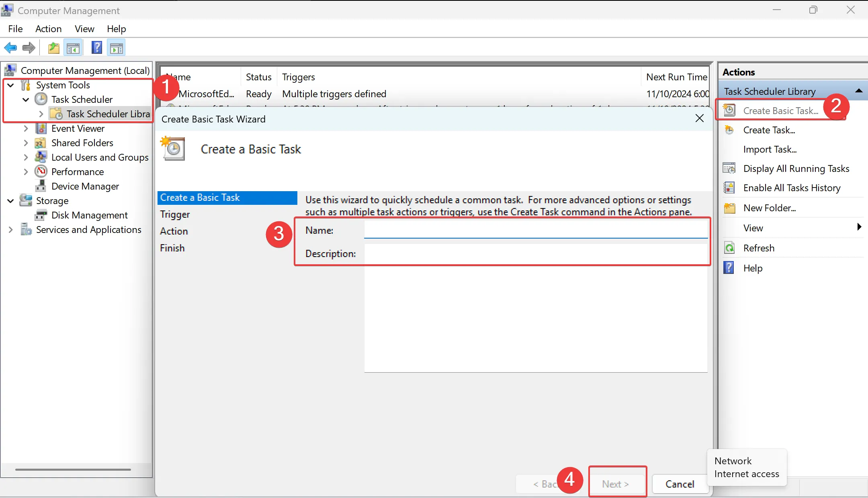Click the Help toolbar icon
The image size is (868, 498).
tap(96, 47)
